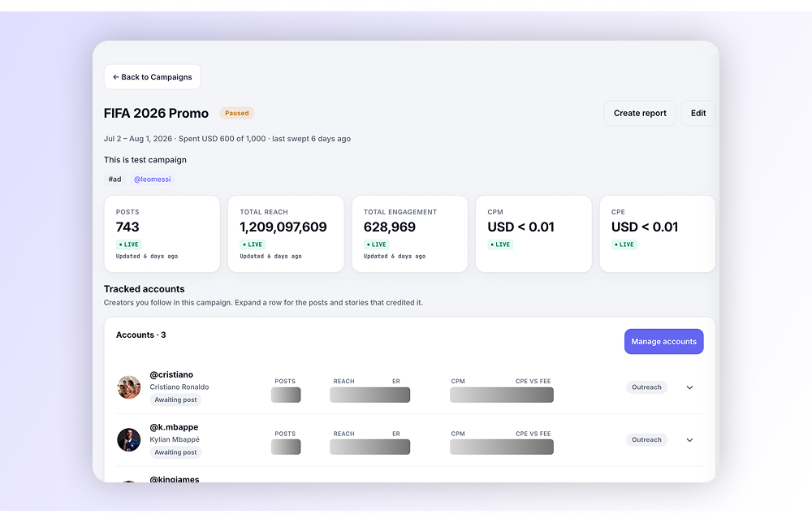Go back to Campaigns

(x=153, y=77)
